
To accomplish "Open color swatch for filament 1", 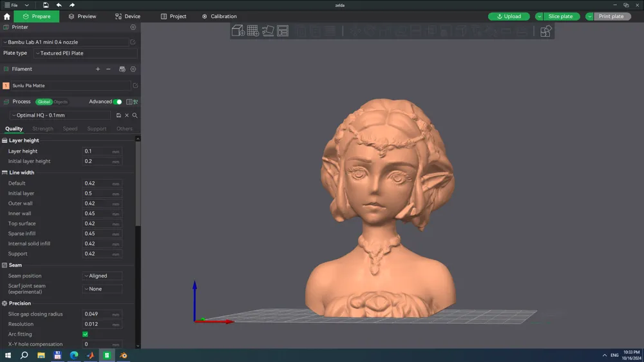I will pos(6,86).
